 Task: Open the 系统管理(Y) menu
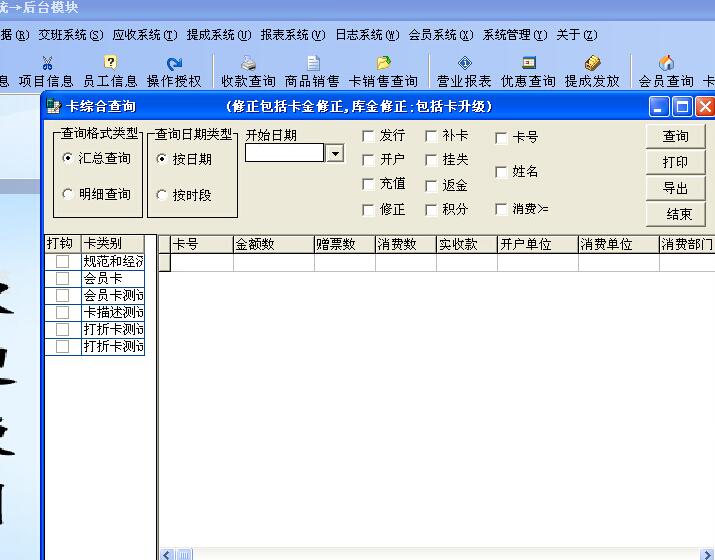click(515, 35)
